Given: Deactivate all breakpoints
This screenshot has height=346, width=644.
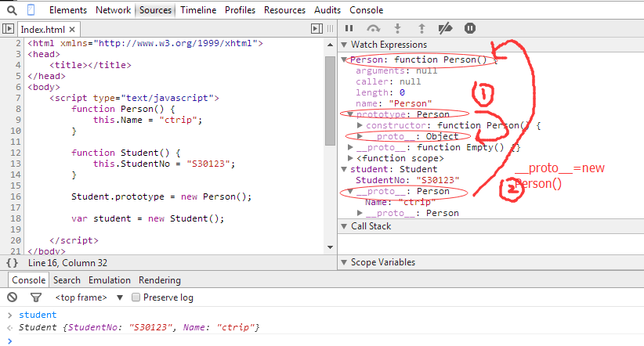Looking at the screenshot, I should [445, 28].
